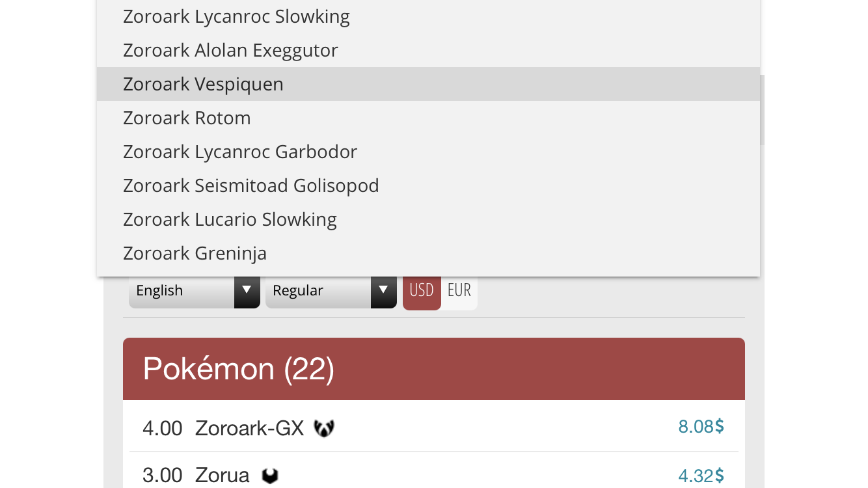Click the set symbol icon beside Zorua
Image resolution: width=868 pixels, height=488 pixels.
click(270, 476)
